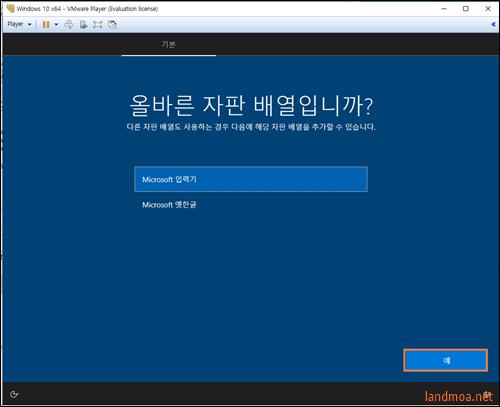The width and height of the screenshot is (500, 407).
Task: Confirm layout with the 예 button
Action: (446, 360)
